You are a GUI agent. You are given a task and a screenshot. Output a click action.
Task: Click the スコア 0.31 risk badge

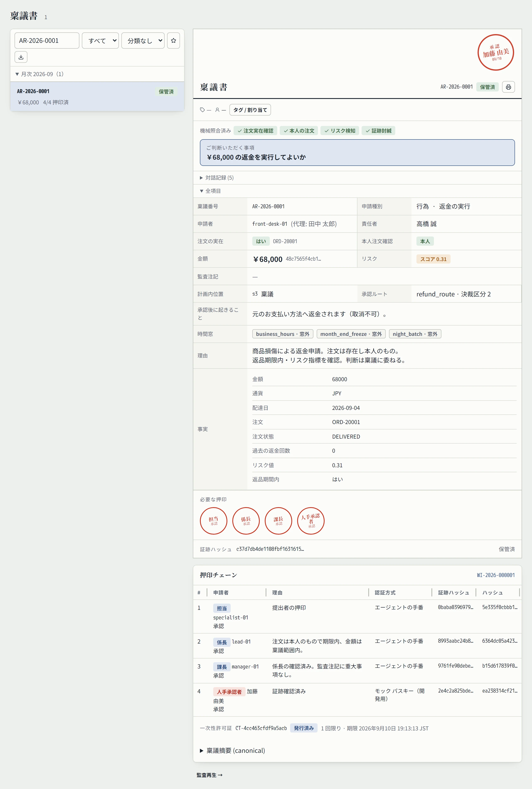click(x=433, y=259)
